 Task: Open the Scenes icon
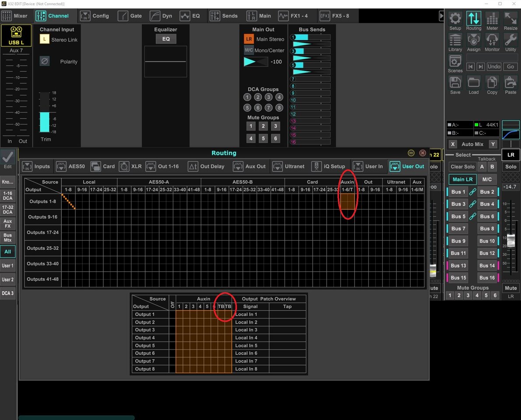(455, 61)
